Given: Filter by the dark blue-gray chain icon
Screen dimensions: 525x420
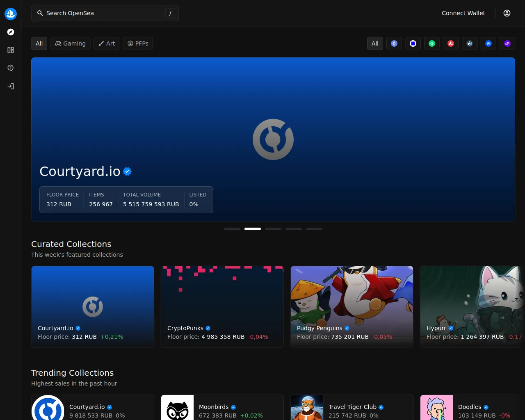Looking at the screenshot, I should [x=470, y=43].
